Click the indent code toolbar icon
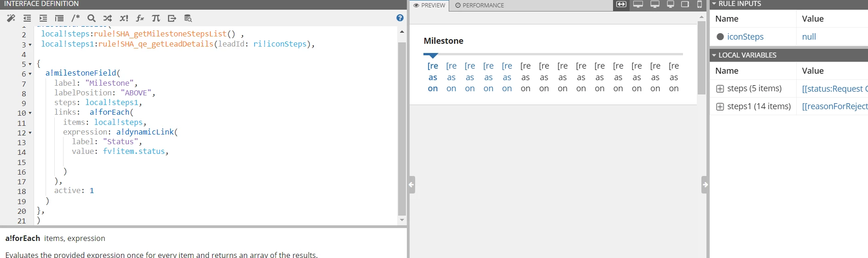The height and width of the screenshot is (258, 868). point(43,18)
